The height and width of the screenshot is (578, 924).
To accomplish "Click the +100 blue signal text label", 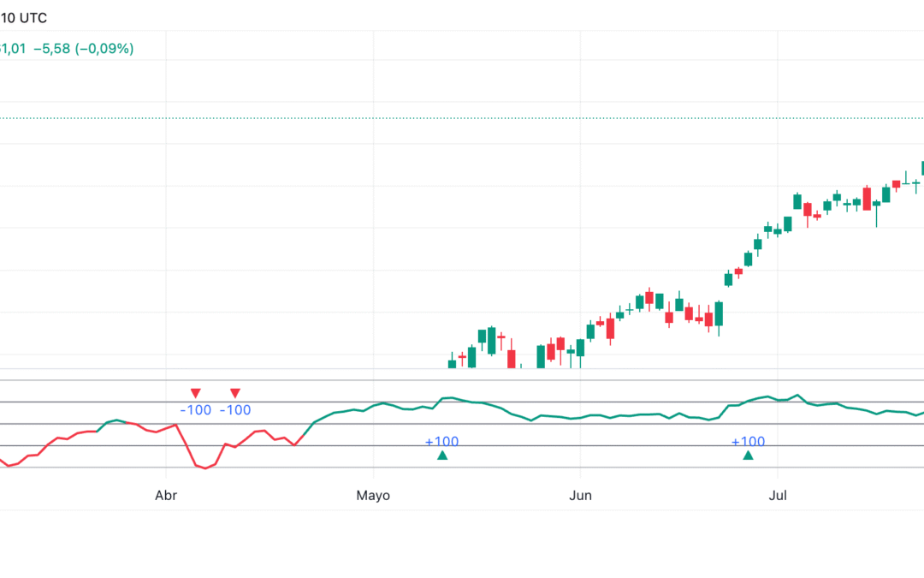I will coord(441,442).
